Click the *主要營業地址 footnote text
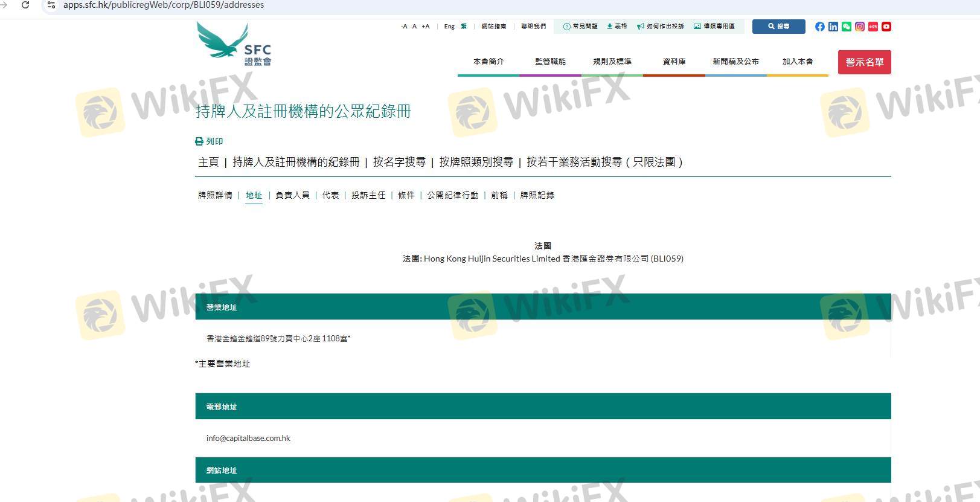The height and width of the screenshot is (502, 980). point(222,364)
